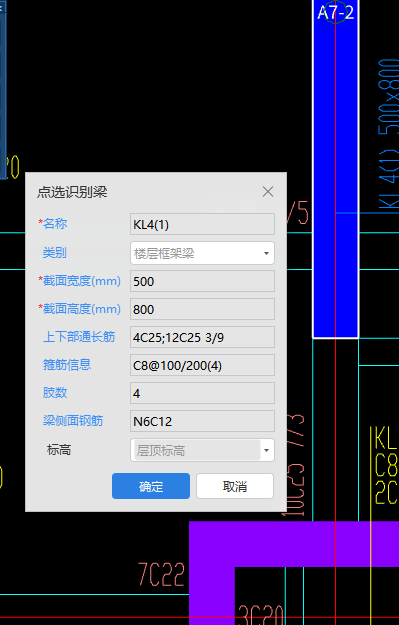Screen dimensions: 399x625
Task: Click the 箍筋信息 field with C8@100/200(4)
Action: [x=202, y=365]
